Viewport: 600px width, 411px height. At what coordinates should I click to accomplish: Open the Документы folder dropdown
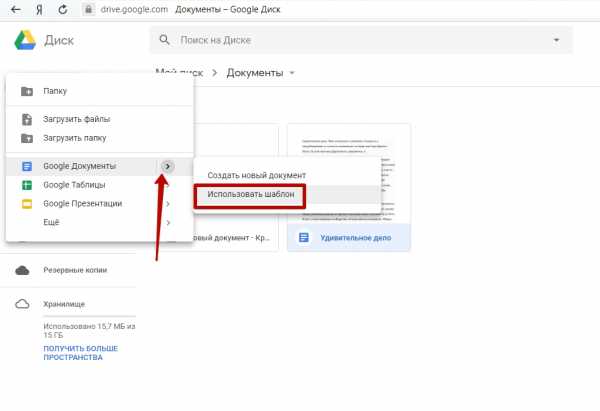click(292, 73)
